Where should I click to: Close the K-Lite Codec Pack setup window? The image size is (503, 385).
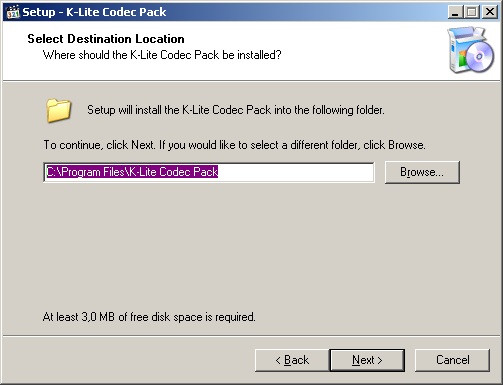tap(490, 12)
